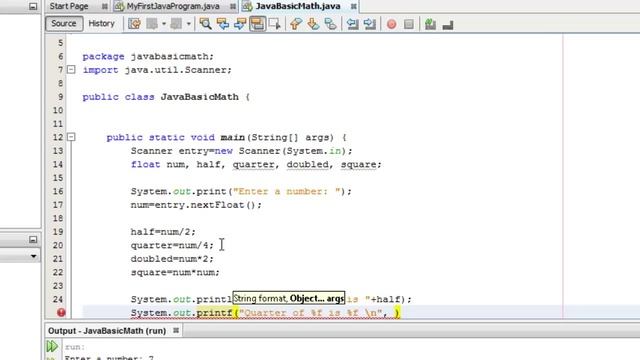This screenshot has width=640, height=360.
Task: Comment out the selected code
Action: point(430,24)
